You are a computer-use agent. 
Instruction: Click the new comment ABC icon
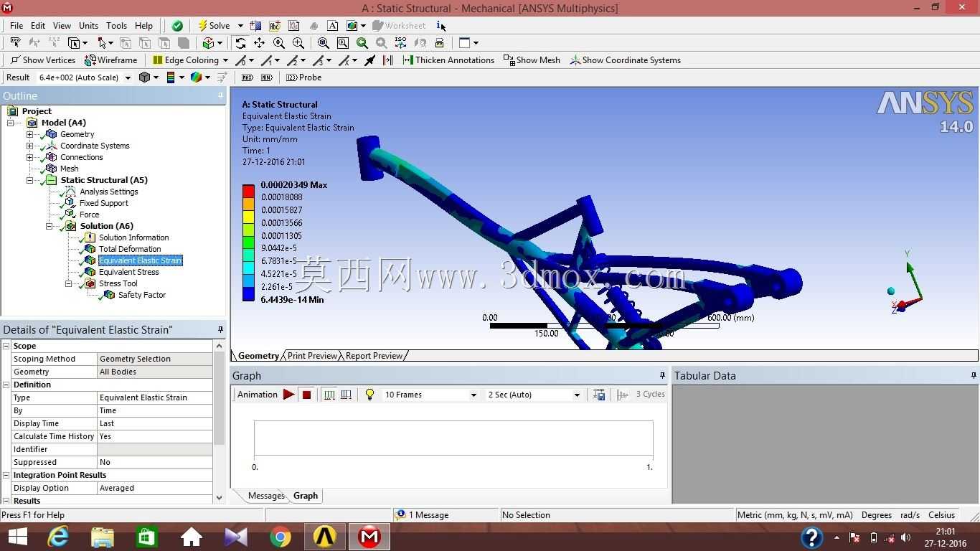coord(274,26)
